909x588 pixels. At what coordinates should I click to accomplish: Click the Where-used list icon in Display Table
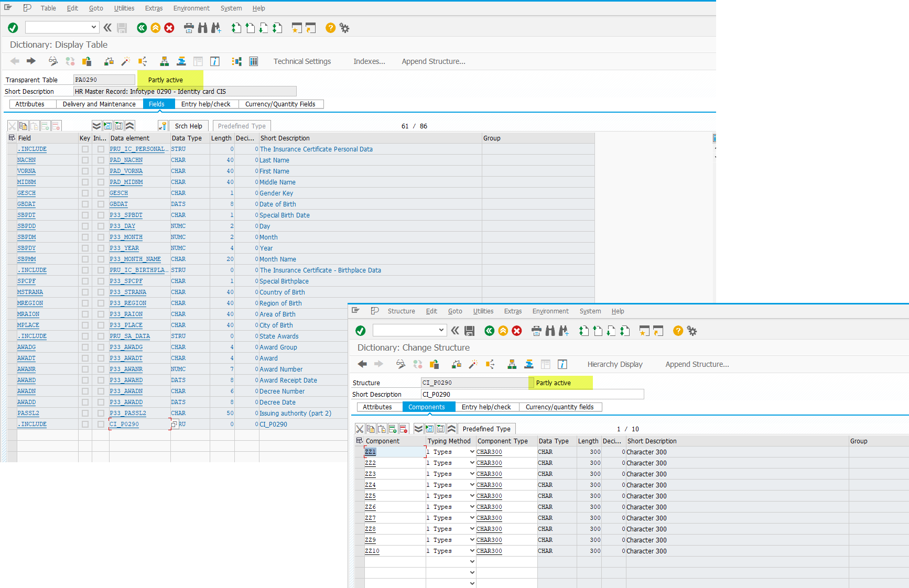point(143,61)
